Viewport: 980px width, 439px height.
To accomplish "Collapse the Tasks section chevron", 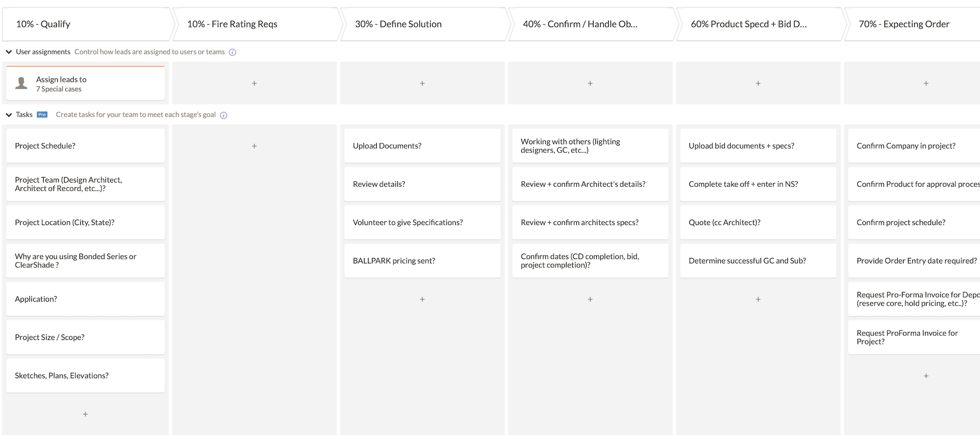I will pyautogui.click(x=9, y=115).
